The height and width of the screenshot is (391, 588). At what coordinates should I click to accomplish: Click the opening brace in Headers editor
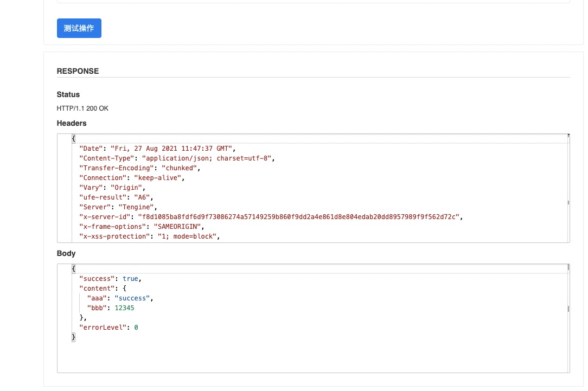[x=74, y=139]
